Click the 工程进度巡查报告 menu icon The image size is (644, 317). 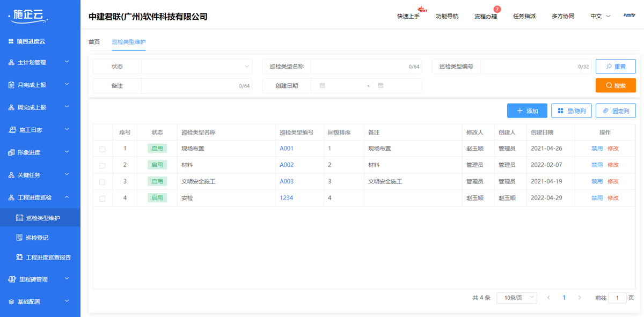click(x=20, y=257)
